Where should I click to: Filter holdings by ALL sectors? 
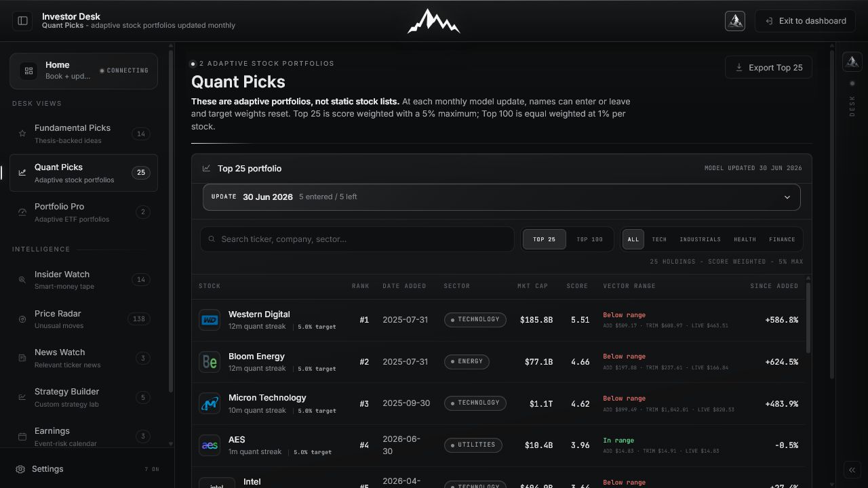pyautogui.click(x=633, y=239)
